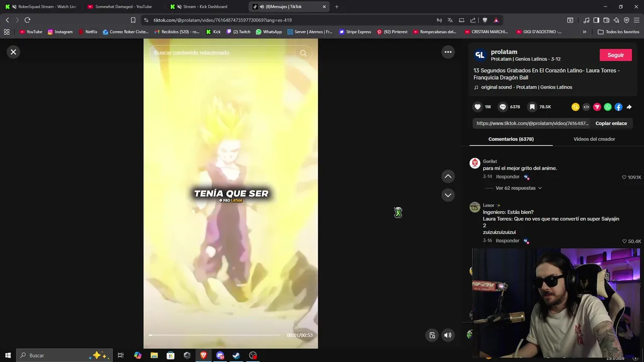Mute the video with the speaker icon
This screenshot has width=644, height=362.
click(448, 335)
